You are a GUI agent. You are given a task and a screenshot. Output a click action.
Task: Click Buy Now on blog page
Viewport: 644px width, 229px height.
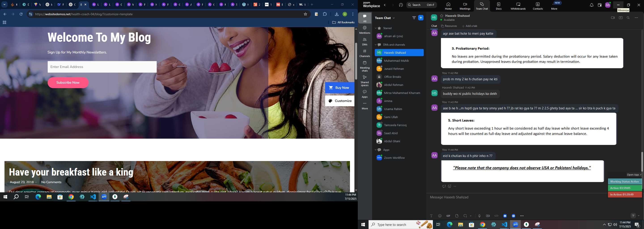[x=339, y=88]
